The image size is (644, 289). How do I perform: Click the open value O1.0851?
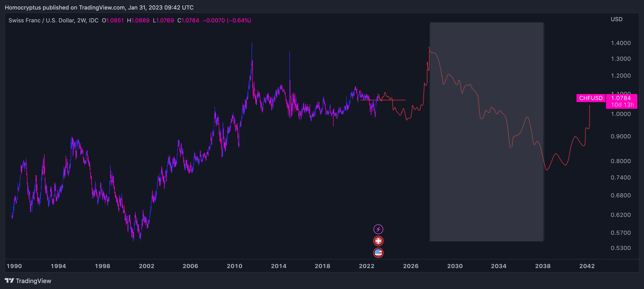(113, 20)
